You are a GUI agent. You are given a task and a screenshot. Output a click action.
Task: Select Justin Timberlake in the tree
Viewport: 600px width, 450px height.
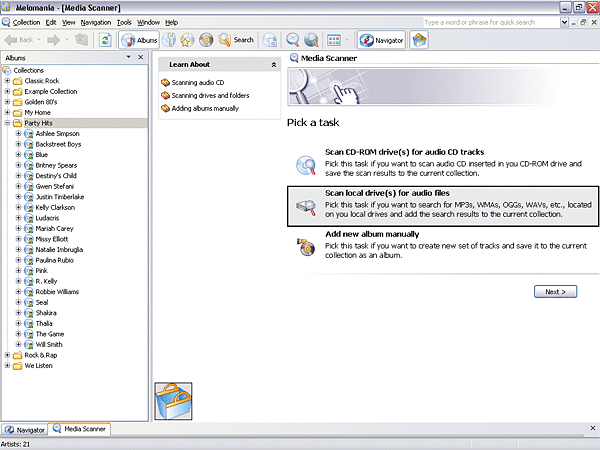[x=60, y=197]
